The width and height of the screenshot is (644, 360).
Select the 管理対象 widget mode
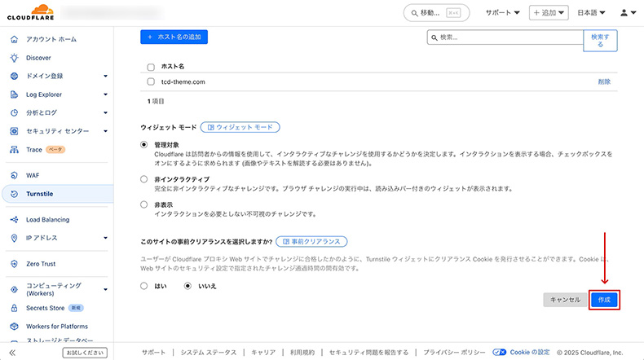click(x=143, y=144)
